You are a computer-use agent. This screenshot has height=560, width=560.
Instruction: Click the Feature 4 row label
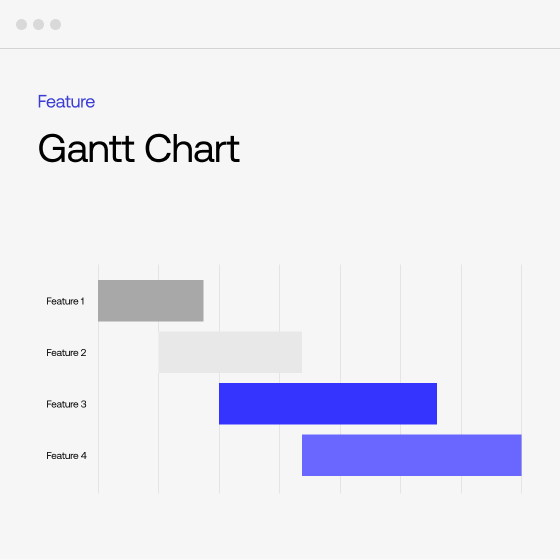point(66,455)
